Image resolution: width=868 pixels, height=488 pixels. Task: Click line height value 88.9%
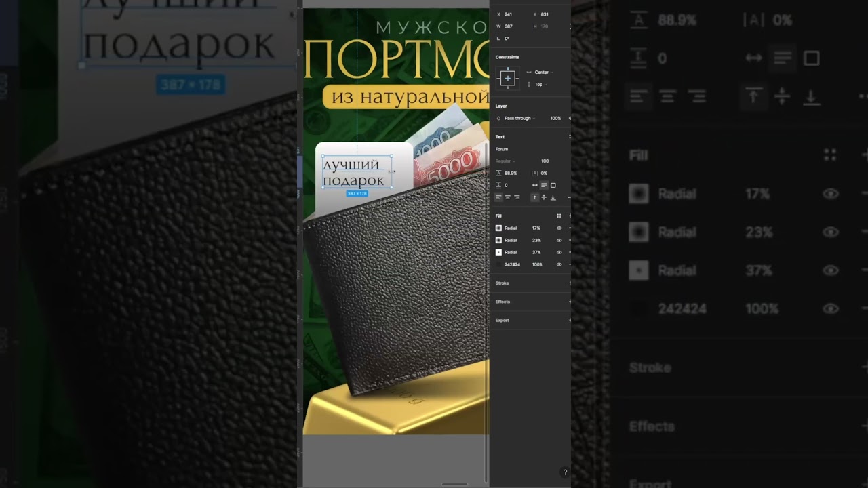pos(511,173)
